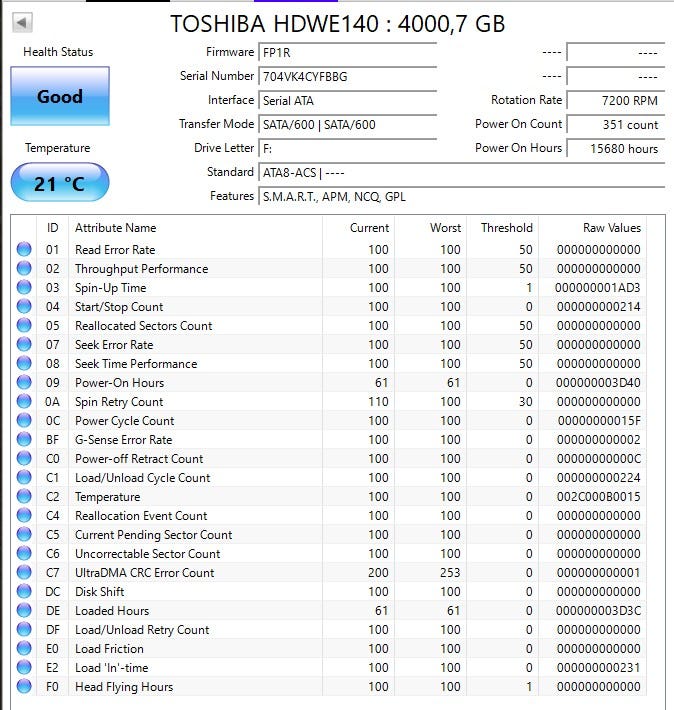Click the status orb for Read Error Rate
The width and height of the screenshot is (674, 710).
coord(24,249)
